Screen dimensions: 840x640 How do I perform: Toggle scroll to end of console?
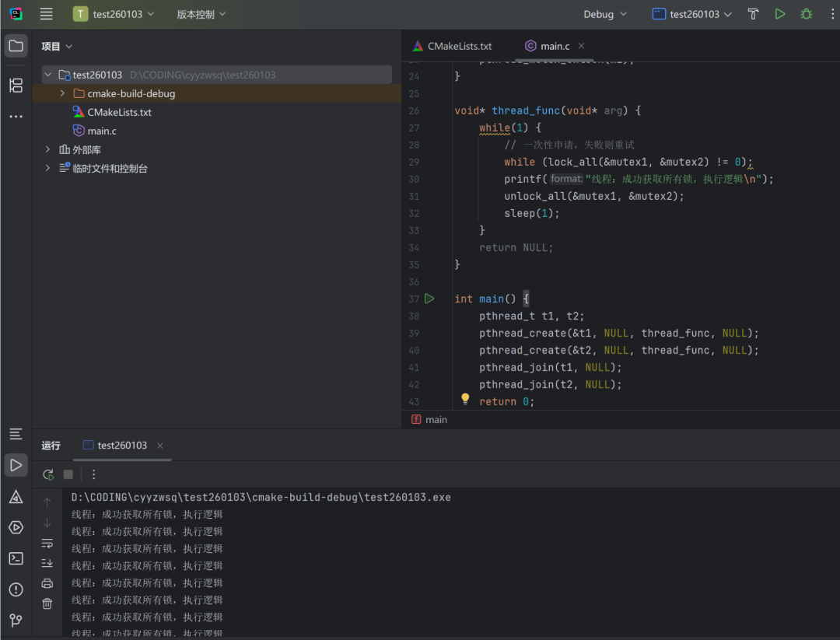coord(47,563)
